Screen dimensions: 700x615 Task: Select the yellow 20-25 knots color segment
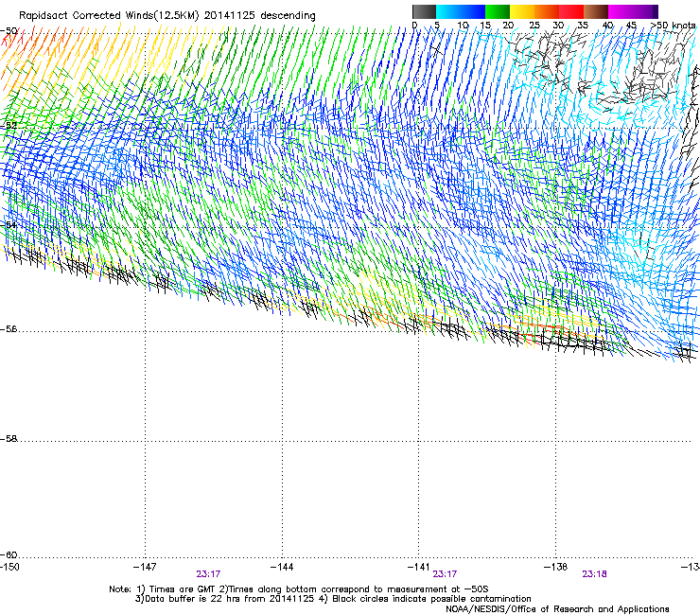(x=522, y=11)
